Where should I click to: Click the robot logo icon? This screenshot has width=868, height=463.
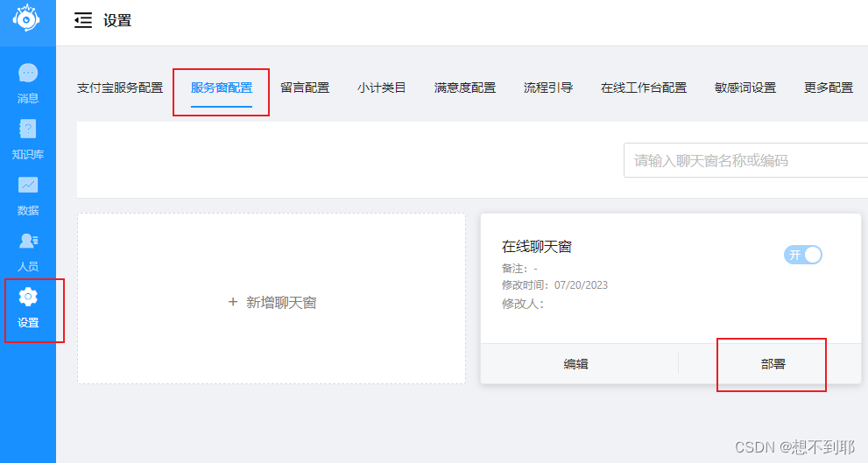pyautogui.click(x=26, y=18)
